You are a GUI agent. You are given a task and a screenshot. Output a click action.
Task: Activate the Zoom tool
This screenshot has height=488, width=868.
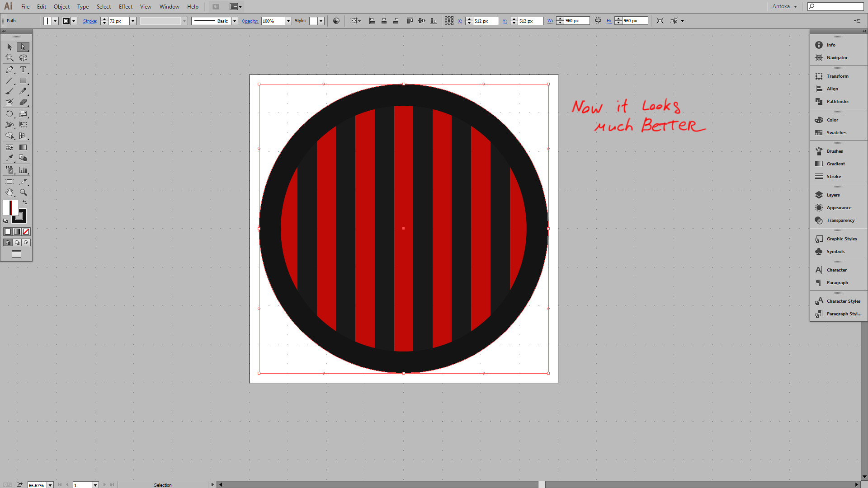coord(23,192)
